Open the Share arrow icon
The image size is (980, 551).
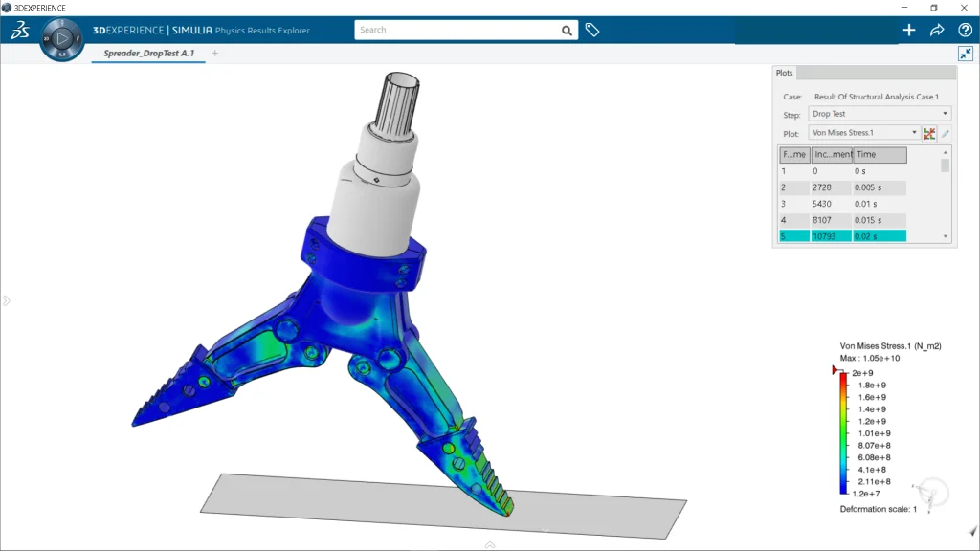tap(937, 30)
